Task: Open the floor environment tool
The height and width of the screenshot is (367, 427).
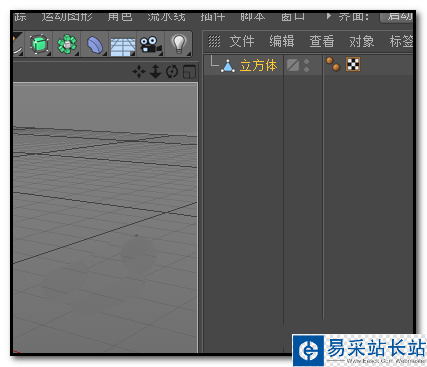Action: [123, 45]
